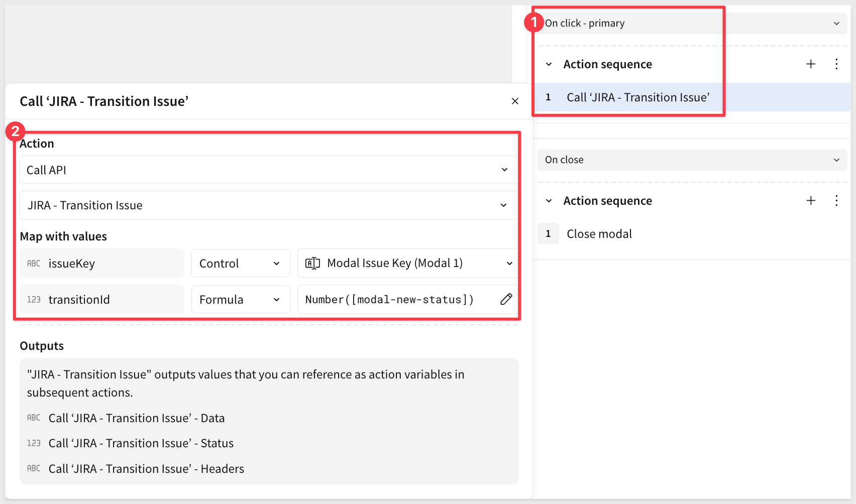Screen dimensions: 856x504
Task: Open the On click - primary trigger dropdown
Action: click(692, 24)
